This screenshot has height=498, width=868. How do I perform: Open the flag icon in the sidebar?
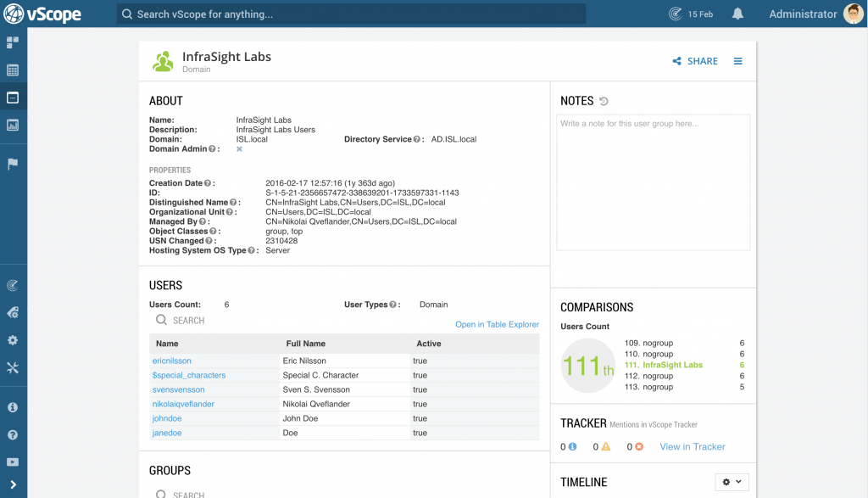(13, 164)
